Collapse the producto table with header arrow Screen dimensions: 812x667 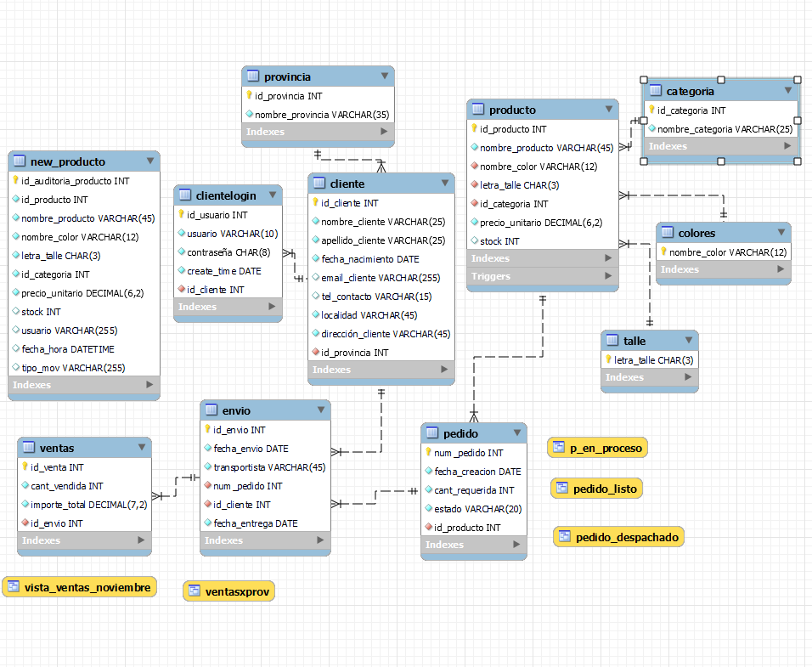point(608,110)
